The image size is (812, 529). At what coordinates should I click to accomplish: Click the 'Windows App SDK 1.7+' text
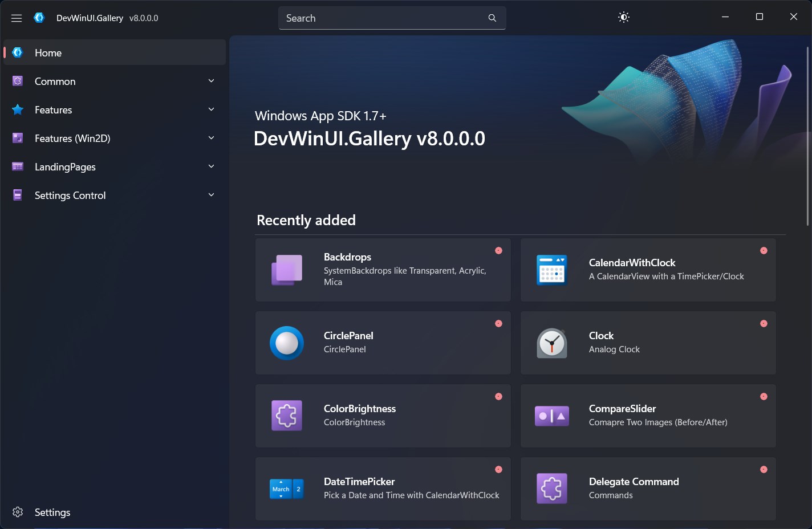[320, 116]
